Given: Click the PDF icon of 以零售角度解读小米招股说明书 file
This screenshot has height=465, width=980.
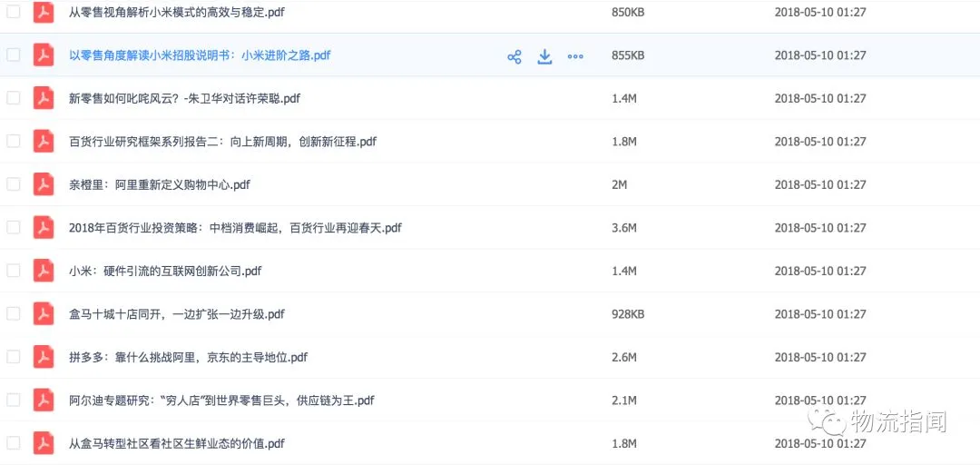Looking at the screenshot, I should pos(44,55).
